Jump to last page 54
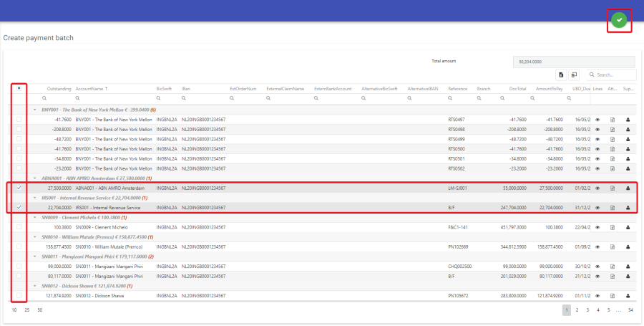Screen dimensions: 644x326 [x=630, y=310]
